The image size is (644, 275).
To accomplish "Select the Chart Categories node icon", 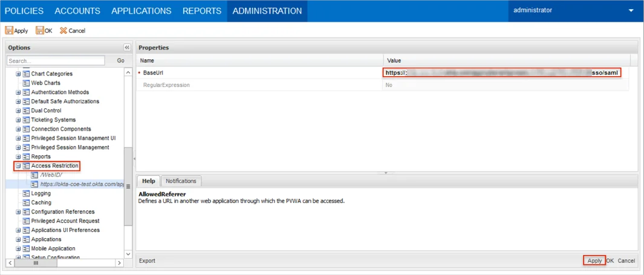I will point(26,74).
